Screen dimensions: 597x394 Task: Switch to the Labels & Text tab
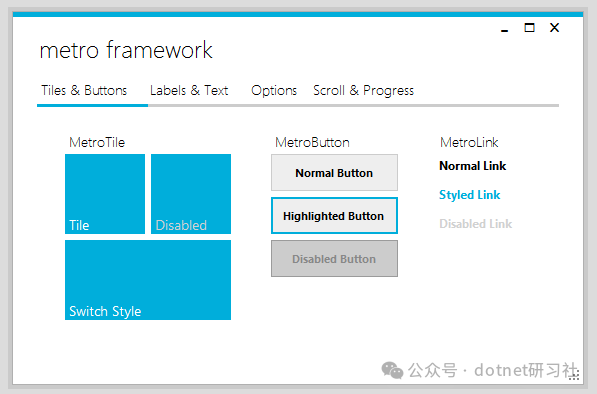tap(189, 91)
